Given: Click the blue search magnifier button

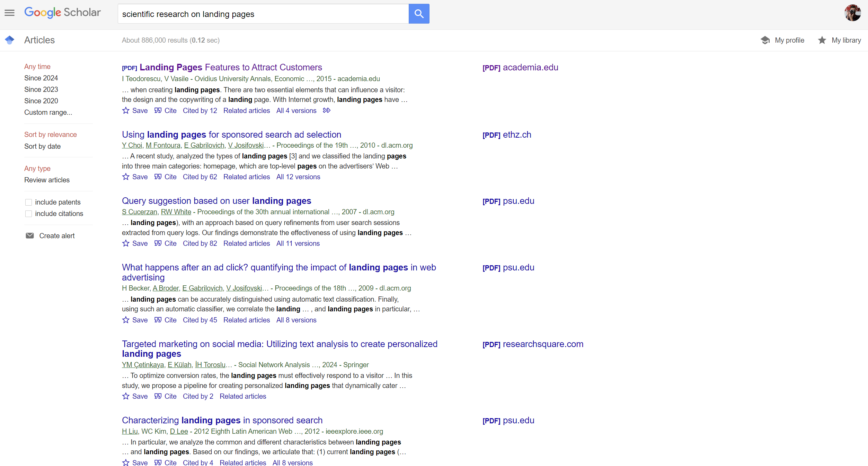Looking at the screenshot, I should 419,14.
